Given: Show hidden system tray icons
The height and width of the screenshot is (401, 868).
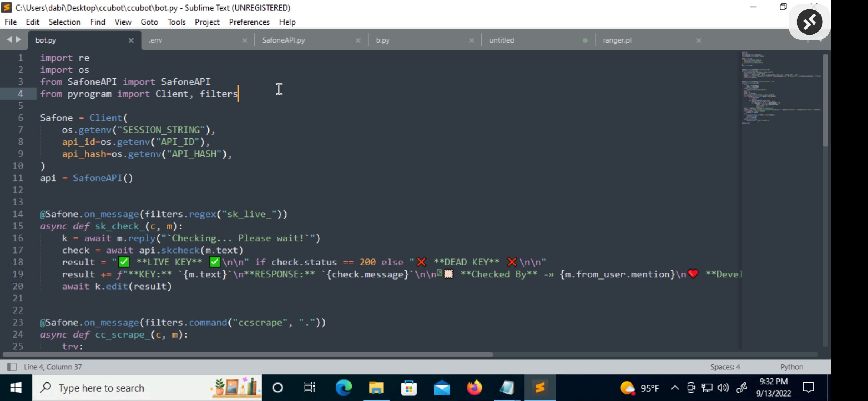Looking at the screenshot, I should click(x=675, y=388).
